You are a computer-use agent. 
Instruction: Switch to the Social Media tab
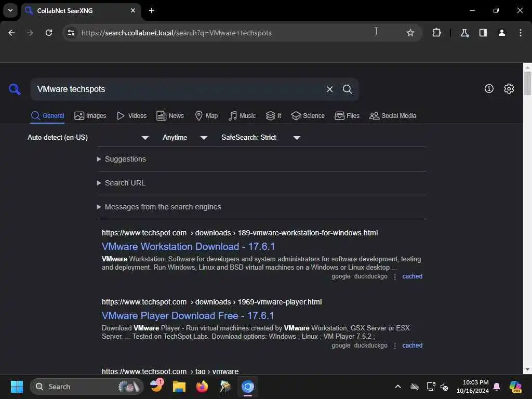click(393, 116)
